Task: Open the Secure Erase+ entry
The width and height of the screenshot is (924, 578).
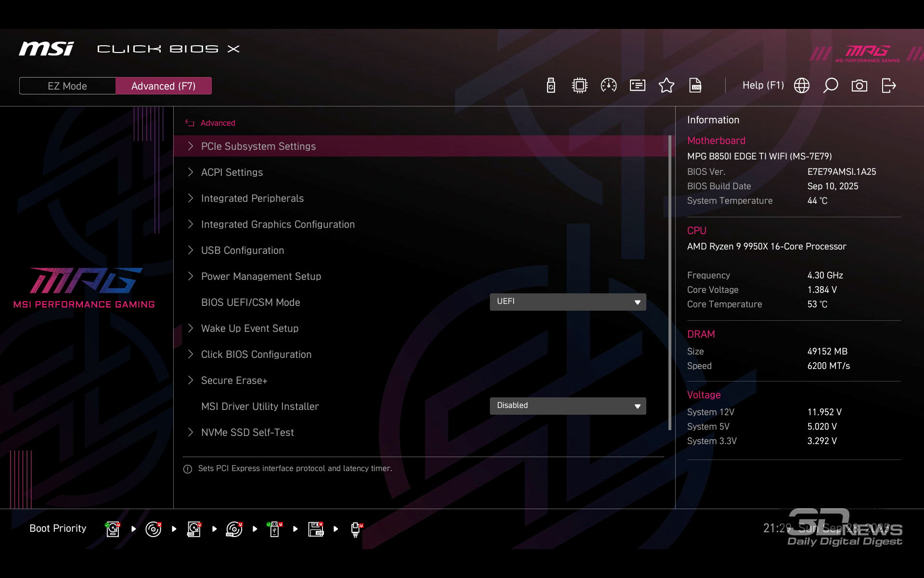Action: (x=234, y=381)
